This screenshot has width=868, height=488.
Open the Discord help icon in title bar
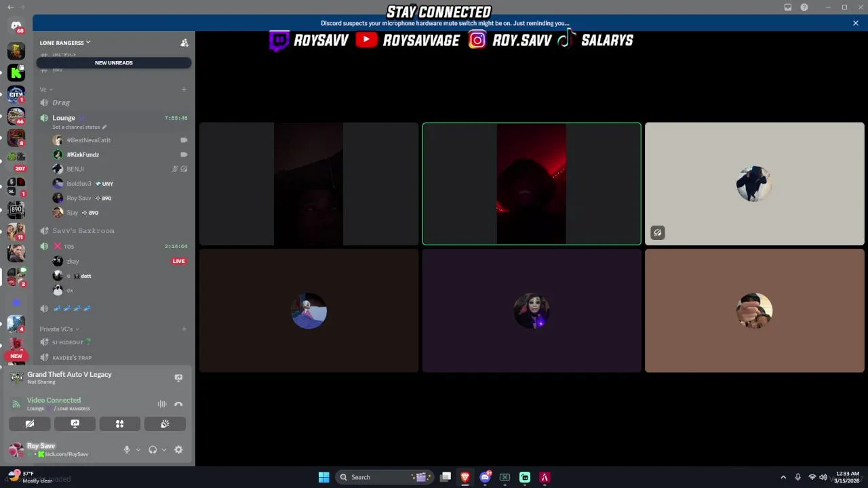(804, 7)
